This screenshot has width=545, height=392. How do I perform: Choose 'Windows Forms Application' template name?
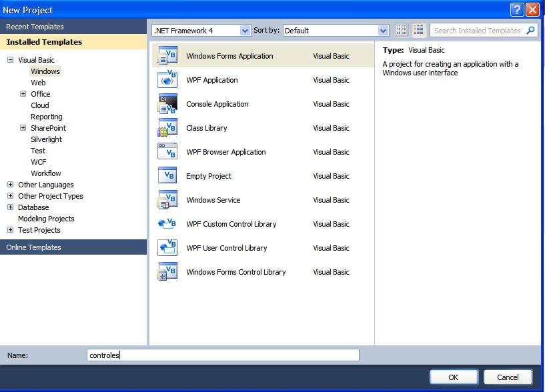[x=229, y=56]
